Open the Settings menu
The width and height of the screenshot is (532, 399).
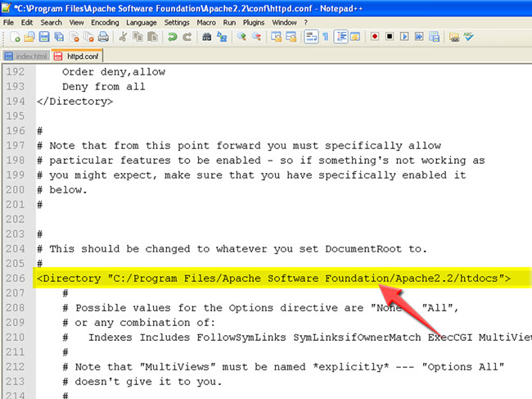point(177,22)
